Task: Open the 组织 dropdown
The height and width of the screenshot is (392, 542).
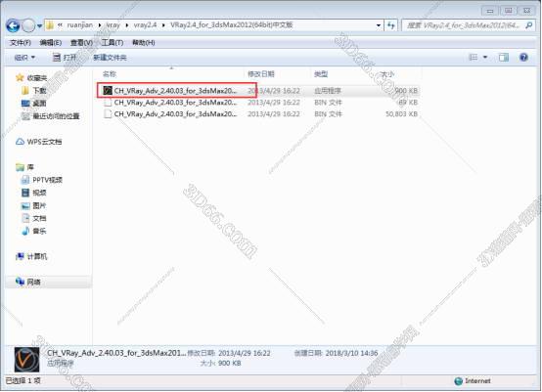Action: tap(24, 58)
